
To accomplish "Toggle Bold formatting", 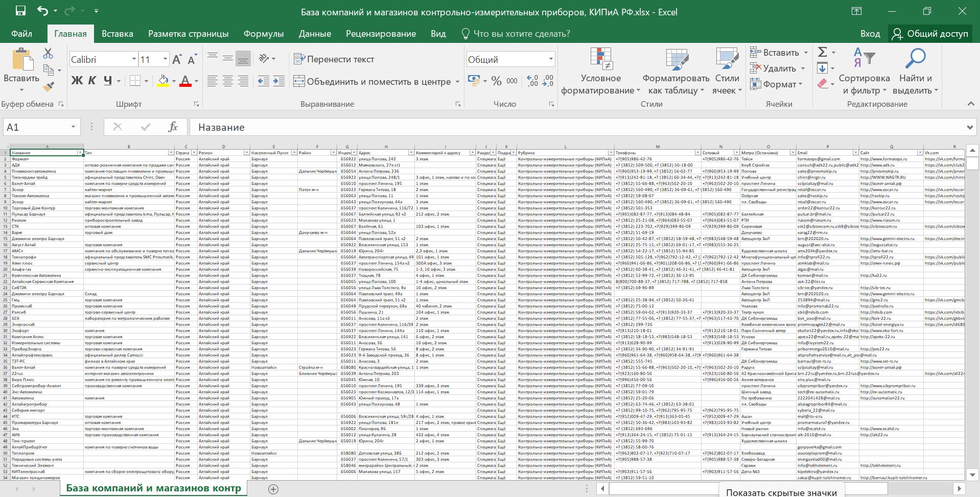I will click(x=77, y=81).
